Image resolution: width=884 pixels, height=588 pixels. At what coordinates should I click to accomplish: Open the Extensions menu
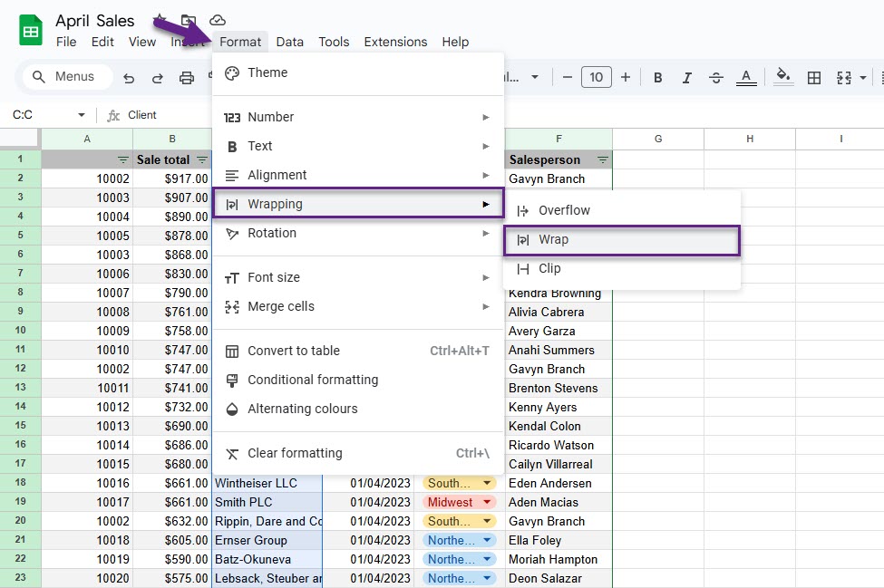pyautogui.click(x=395, y=42)
